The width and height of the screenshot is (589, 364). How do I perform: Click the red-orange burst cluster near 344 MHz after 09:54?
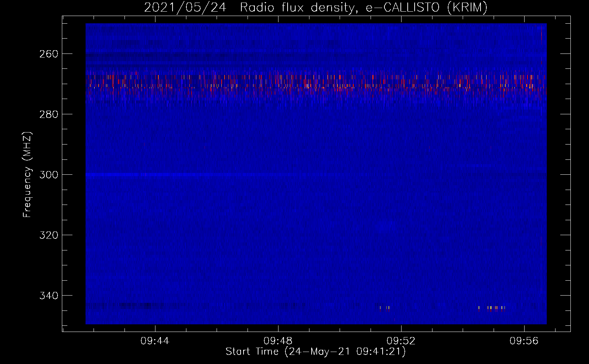click(491, 308)
